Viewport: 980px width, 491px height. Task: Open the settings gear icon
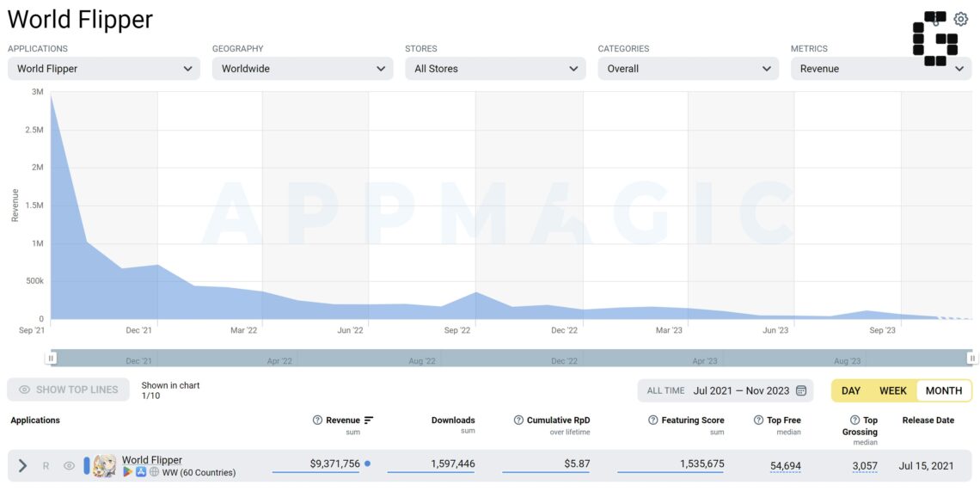960,20
